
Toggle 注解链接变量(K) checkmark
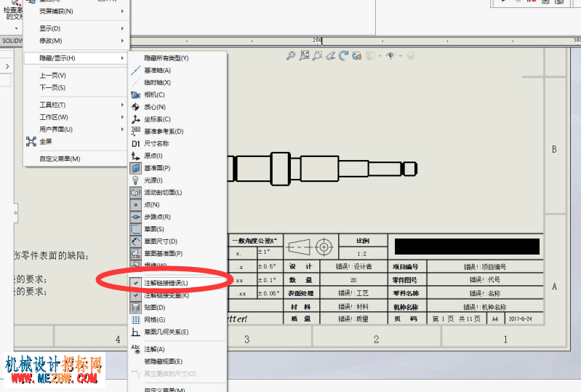pos(136,295)
